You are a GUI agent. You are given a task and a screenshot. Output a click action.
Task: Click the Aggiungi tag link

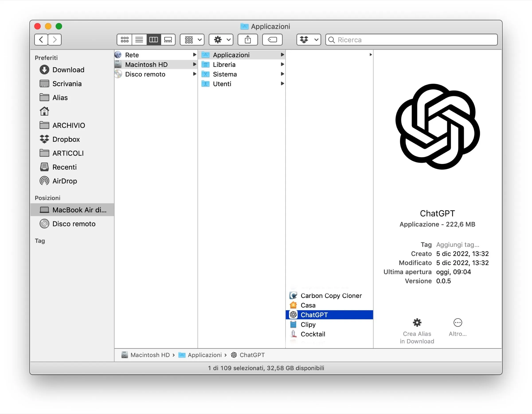[458, 244]
